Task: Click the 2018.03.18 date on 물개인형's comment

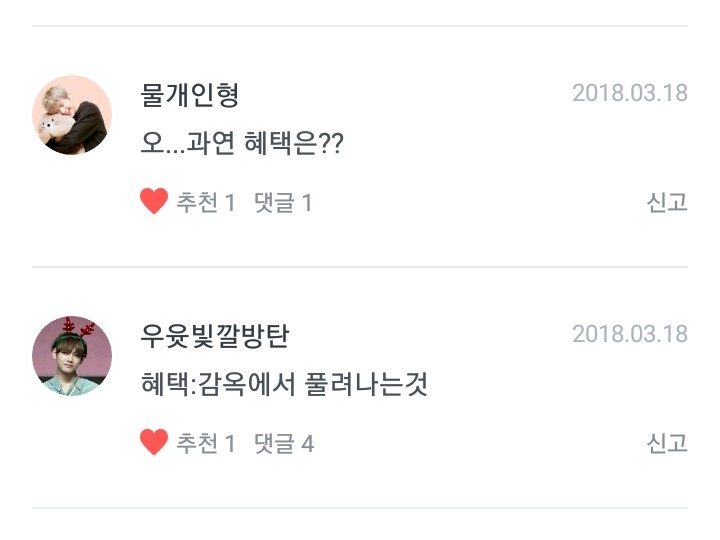Action: pyautogui.click(x=630, y=93)
